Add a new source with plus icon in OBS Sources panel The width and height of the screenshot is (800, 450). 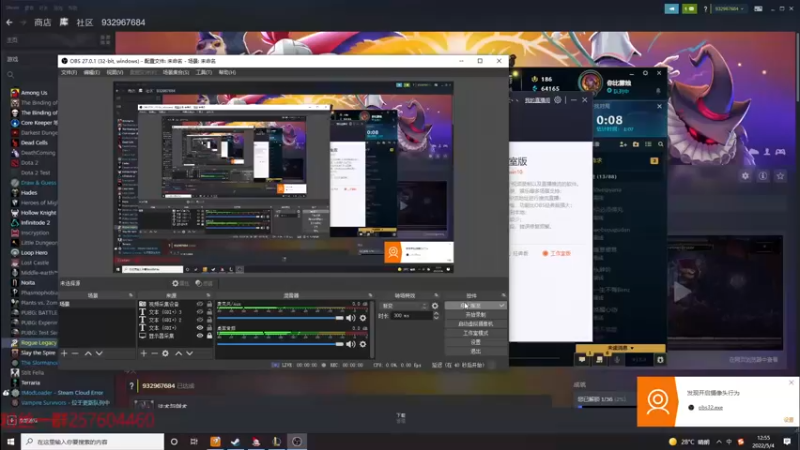[144, 353]
